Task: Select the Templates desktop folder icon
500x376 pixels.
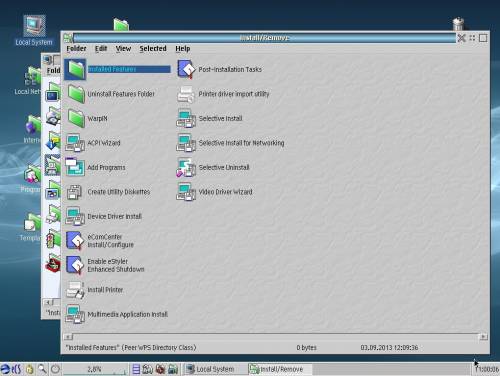Action: (32, 223)
